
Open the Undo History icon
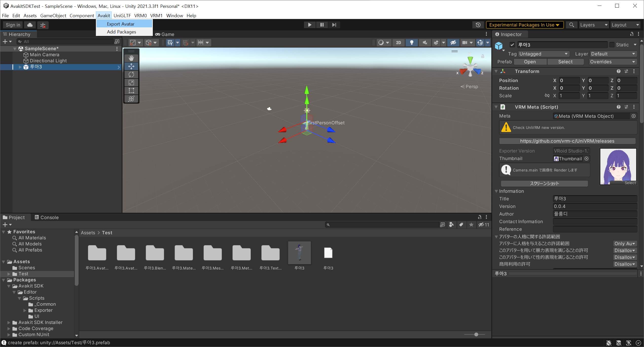[x=478, y=25]
